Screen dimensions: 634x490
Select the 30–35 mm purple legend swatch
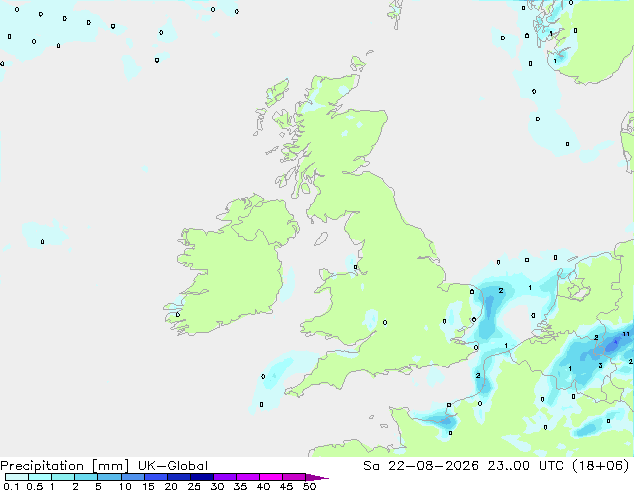224,477
